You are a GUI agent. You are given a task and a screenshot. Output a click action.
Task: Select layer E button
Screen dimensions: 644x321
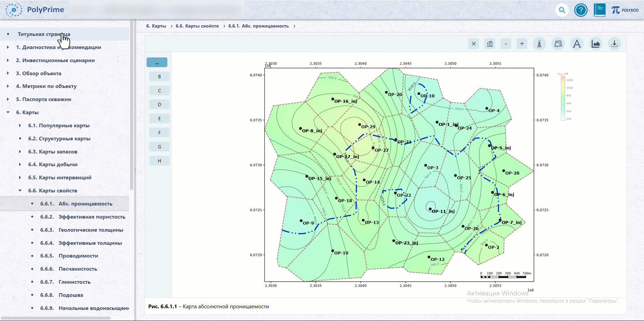(x=159, y=119)
